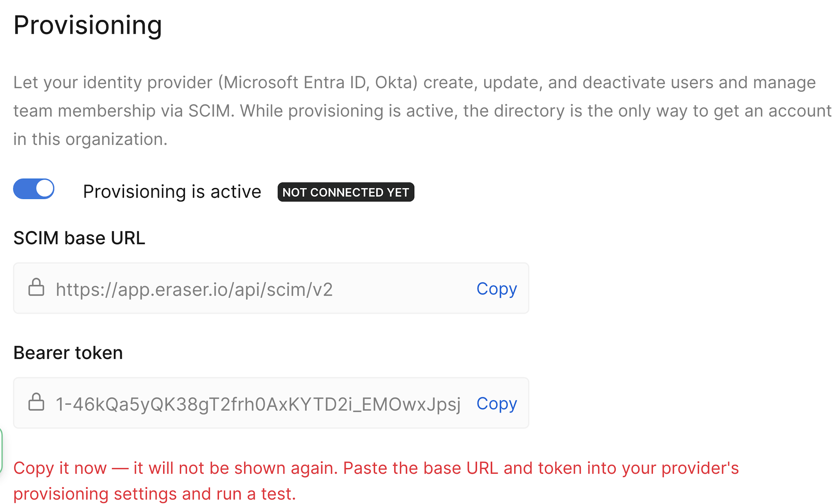Click the identity provider description paragraph
The image size is (839, 504).
[422, 111]
